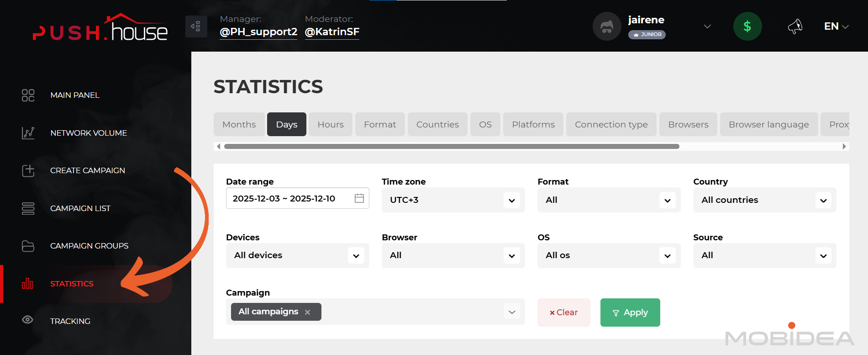Click the Create Campaign plus icon

click(28, 170)
